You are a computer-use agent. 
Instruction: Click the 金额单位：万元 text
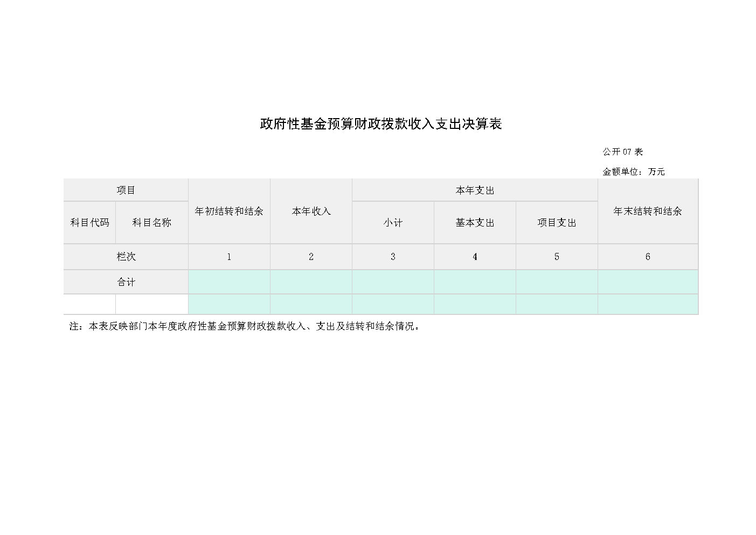[x=633, y=172]
